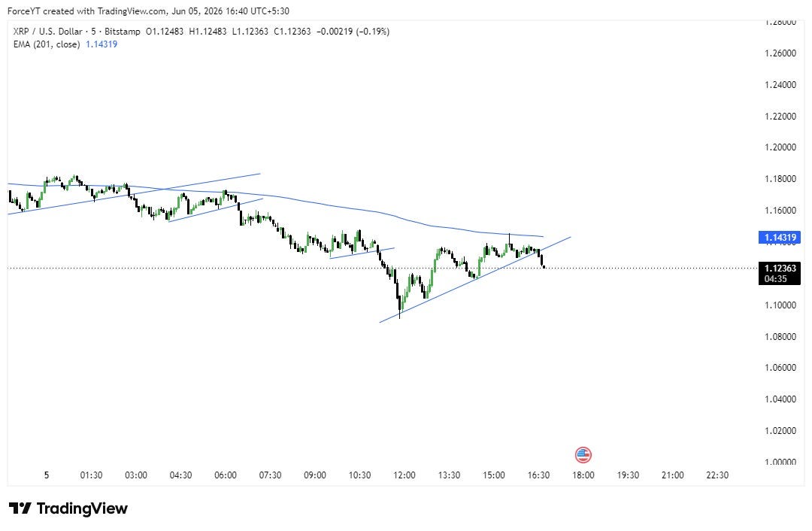Click the 1.20000 price axis label
The height and width of the screenshot is (531, 812).
[x=780, y=147]
